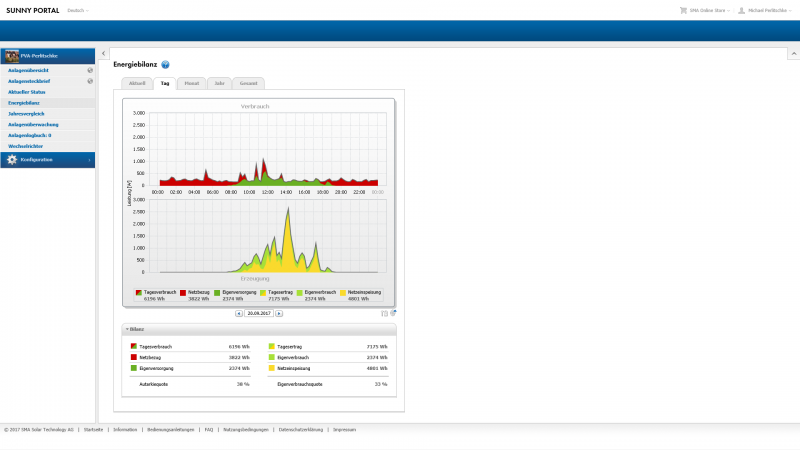
Task: Switch to the Aktuell tab
Action: click(x=137, y=83)
